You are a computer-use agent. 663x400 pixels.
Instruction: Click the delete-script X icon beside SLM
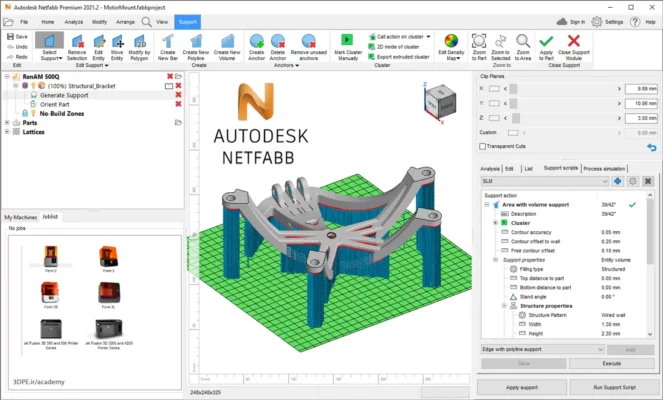click(x=648, y=181)
